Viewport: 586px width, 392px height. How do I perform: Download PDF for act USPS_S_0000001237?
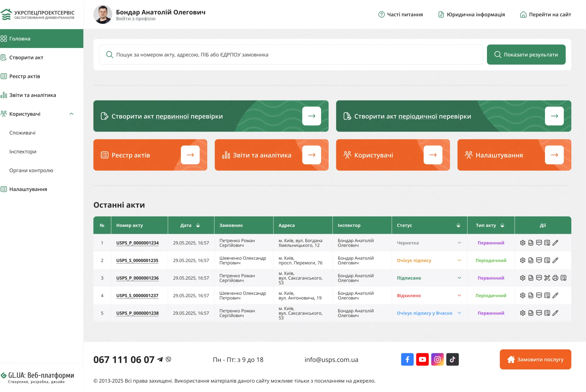(531, 296)
